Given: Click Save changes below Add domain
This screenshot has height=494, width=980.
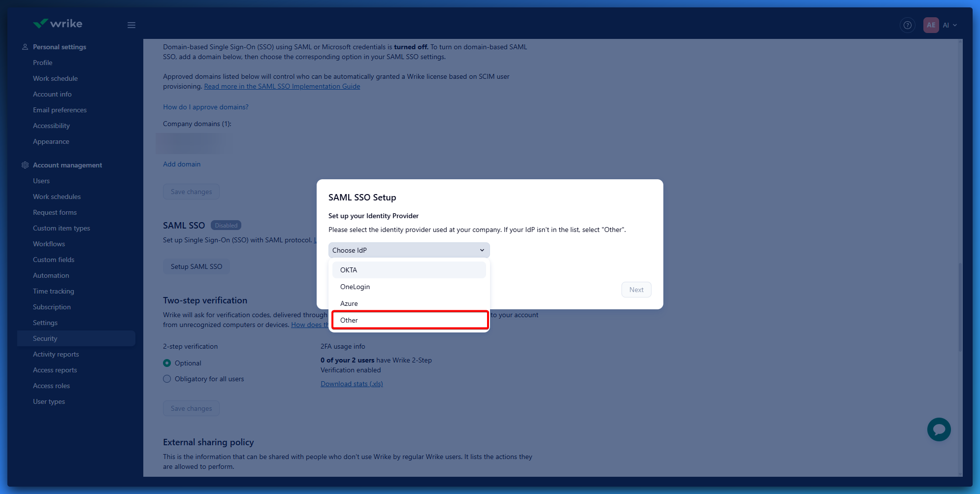Looking at the screenshot, I should tap(191, 192).
